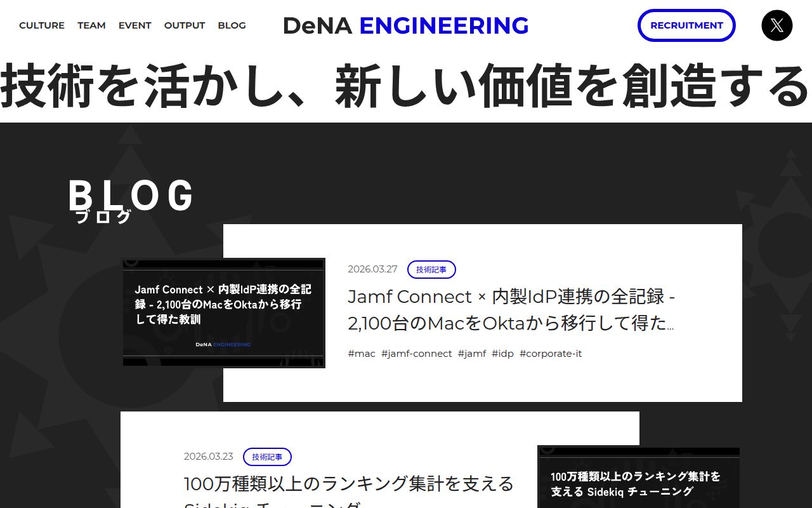Select the #mac hashtag
The width and height of the screenshot is (812, 508).
pyautogui.click(x=362, y=354)
